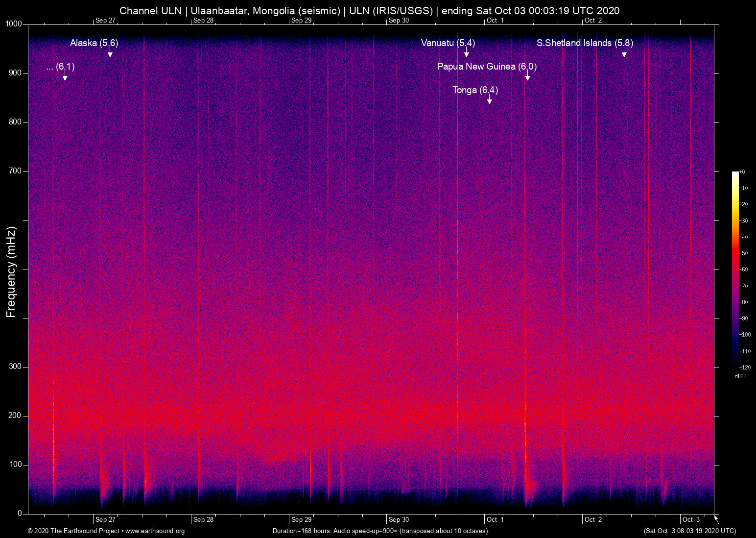This screenshot has height=538, width=756.
Task: Select the arrow beneath Papua New Guinea (6.0)
Action: pyautogui.click(x=527, y=76)
